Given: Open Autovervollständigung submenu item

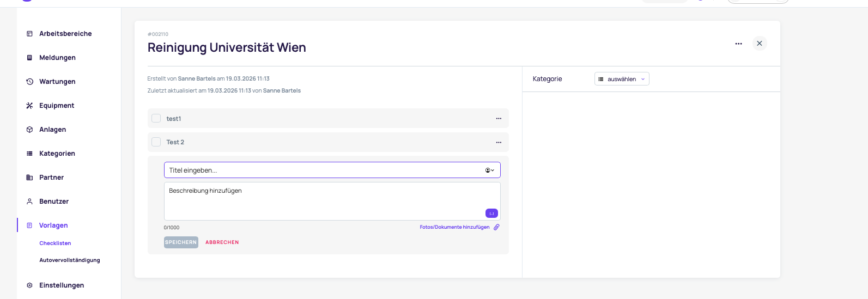Looking at the screenshot, I should point(70,260).
